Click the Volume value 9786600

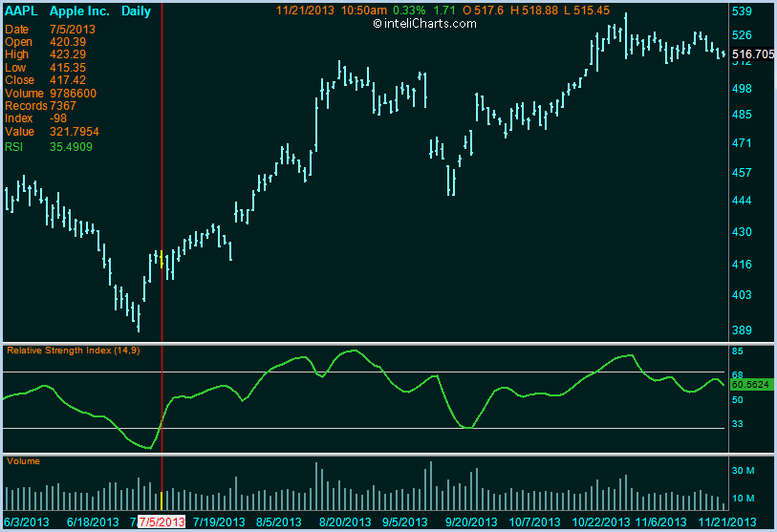click(x=74, y=94)
